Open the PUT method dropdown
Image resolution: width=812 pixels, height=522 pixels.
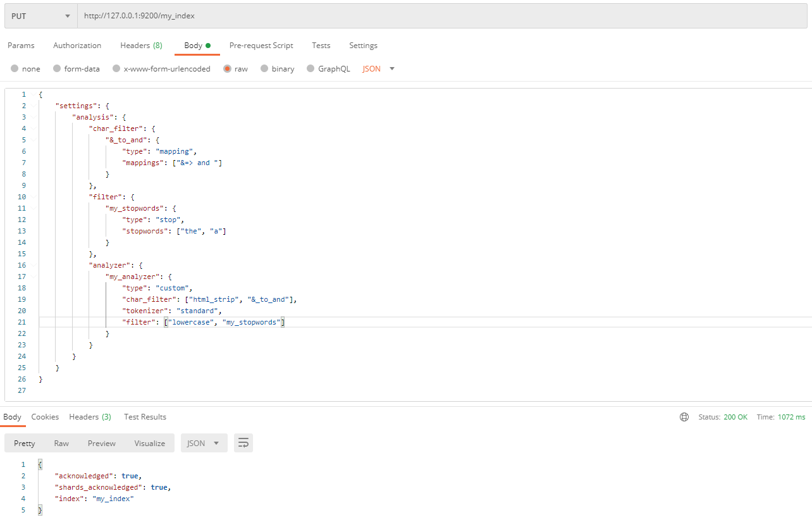coord(41,16)
